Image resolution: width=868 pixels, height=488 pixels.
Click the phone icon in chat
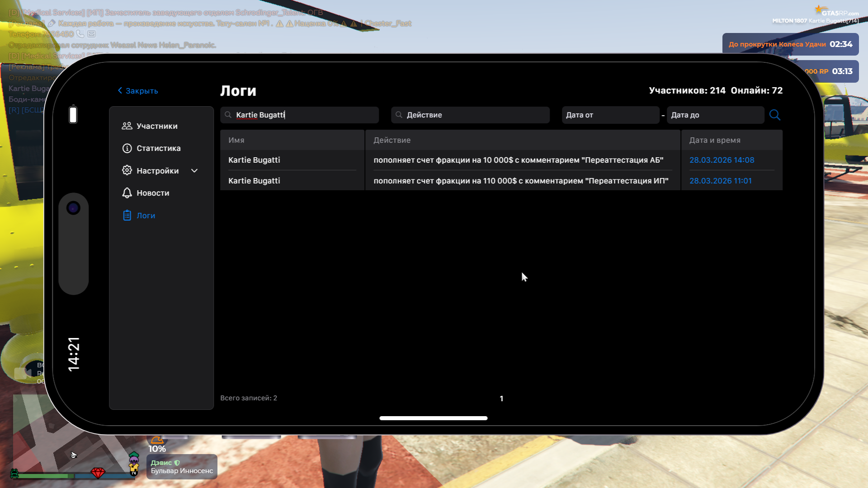coord(80,34)
